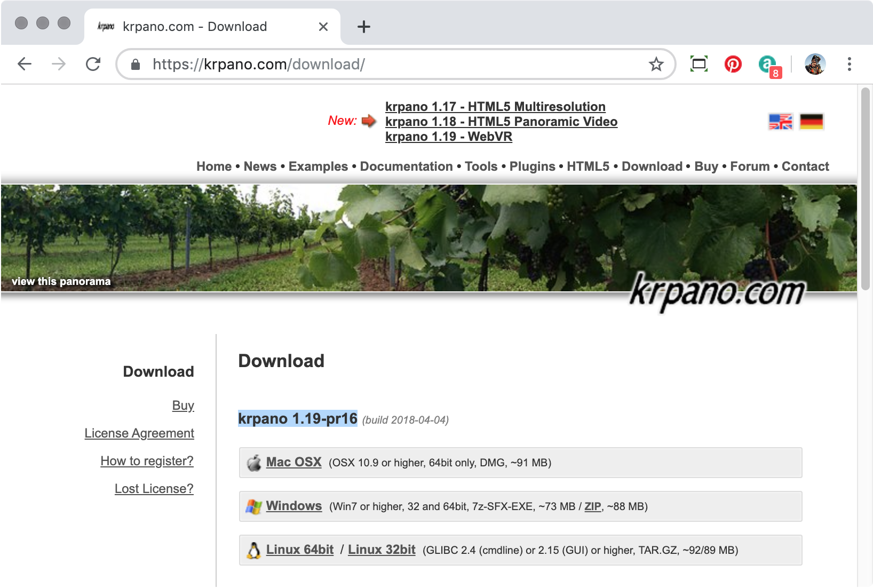Click the browser forward arrow
This screenshot has width=873, height=588.
(59, 64)
